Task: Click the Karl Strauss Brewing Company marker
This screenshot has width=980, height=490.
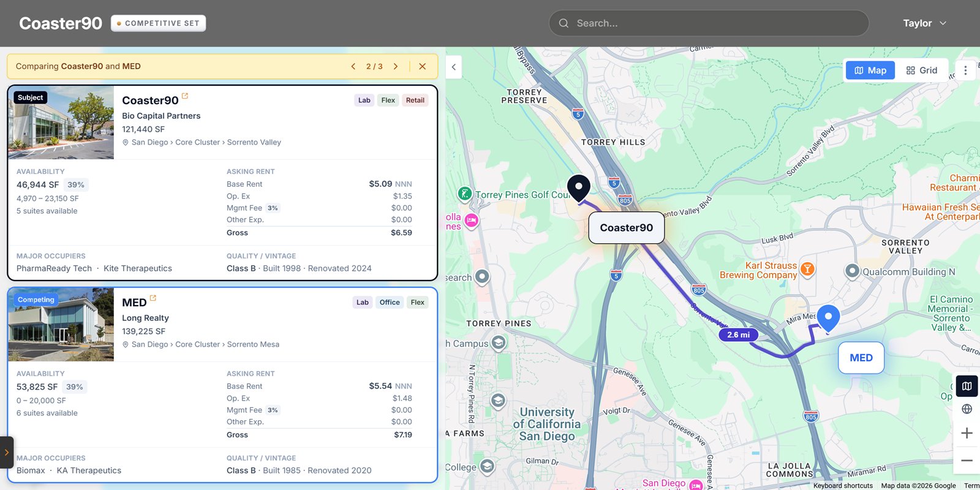Action: point(807,269)
